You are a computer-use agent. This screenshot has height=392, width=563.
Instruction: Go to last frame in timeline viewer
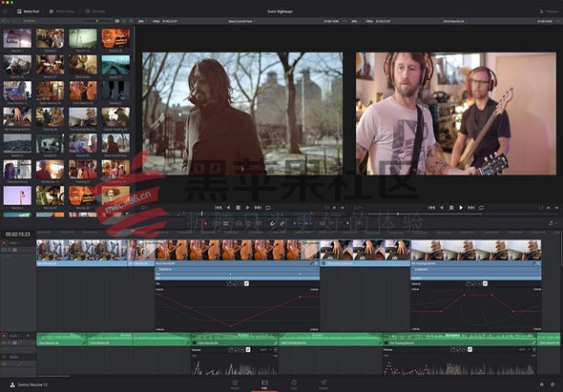click(471, 208)
